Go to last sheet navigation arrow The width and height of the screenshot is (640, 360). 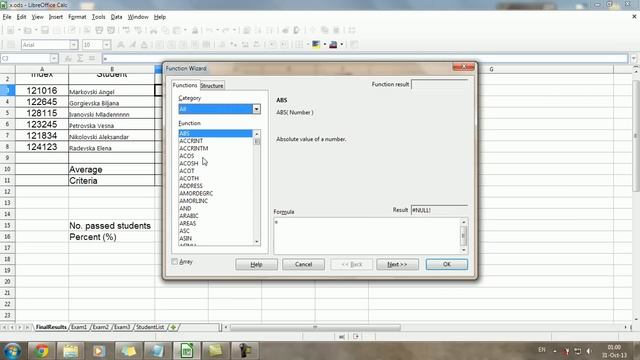pyautogui.click(x=27, y=327)
